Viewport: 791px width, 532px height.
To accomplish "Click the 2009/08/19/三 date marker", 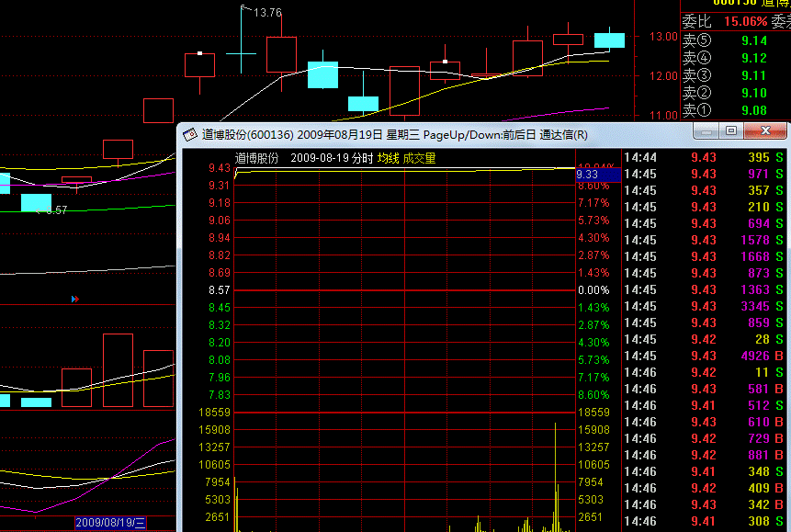I will (x=110, y=523).
